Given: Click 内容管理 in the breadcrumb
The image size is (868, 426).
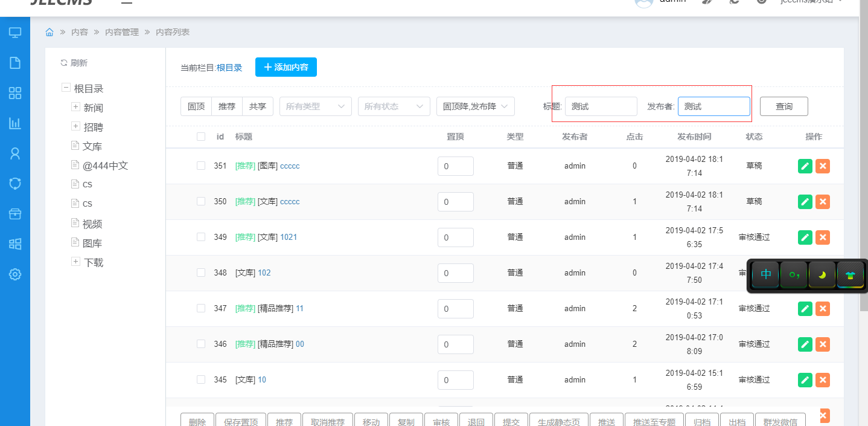Looking at the screenshot, I should [x=122, y=32].
